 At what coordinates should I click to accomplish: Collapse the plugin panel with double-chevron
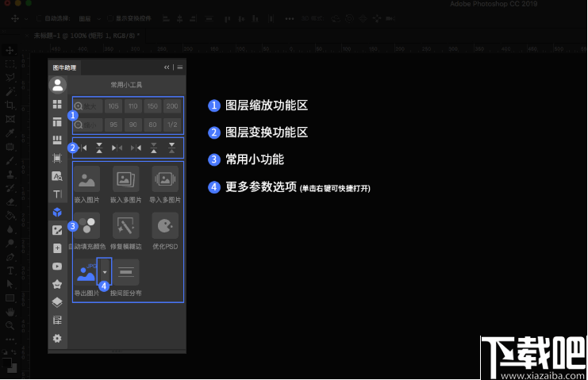tap(167, 67)
